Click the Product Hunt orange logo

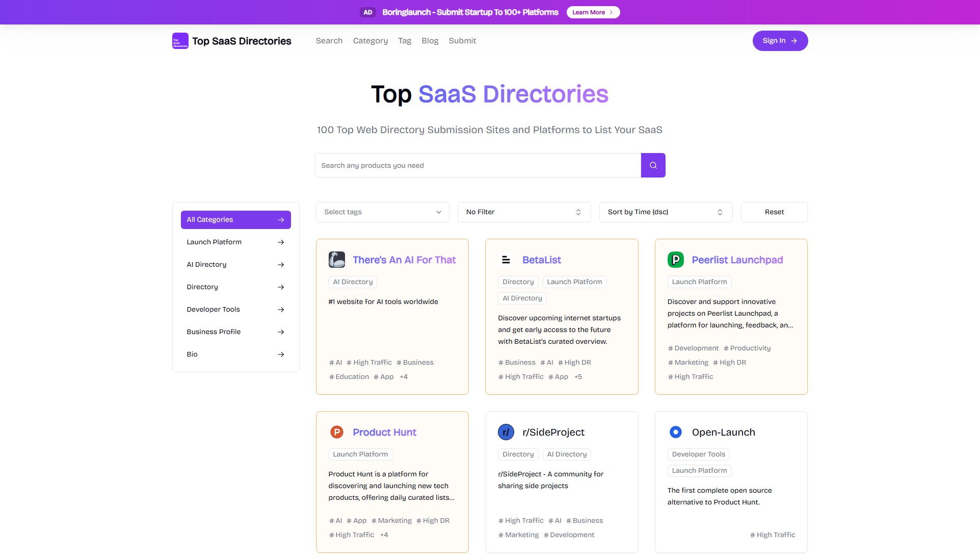(x=337, y=432)
